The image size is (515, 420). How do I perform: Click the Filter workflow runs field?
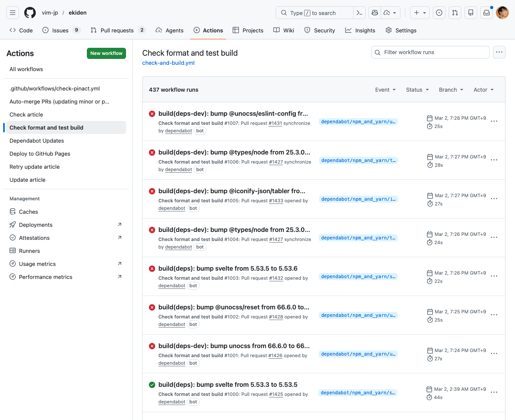[x=430, y=52]
